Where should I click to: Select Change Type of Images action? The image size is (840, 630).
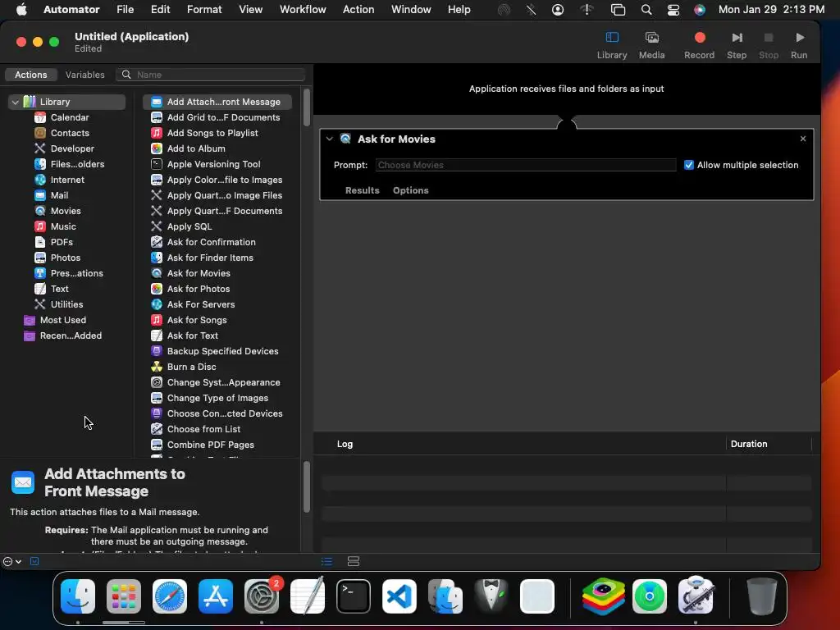217,398
